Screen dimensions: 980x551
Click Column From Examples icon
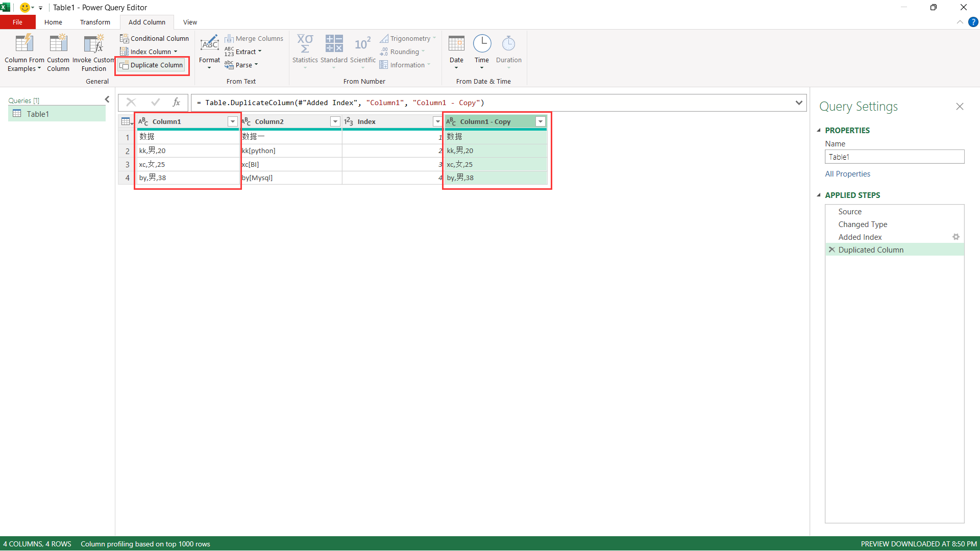tap(24, 44)
